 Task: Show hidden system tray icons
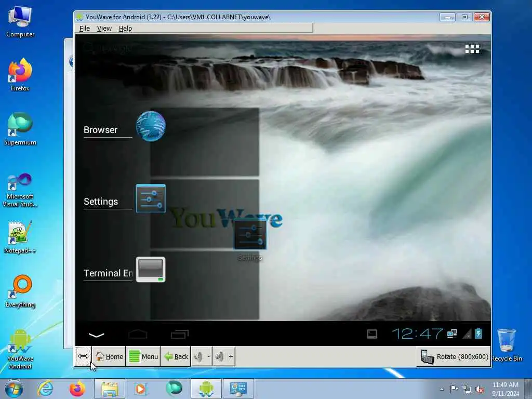[442, 389]
